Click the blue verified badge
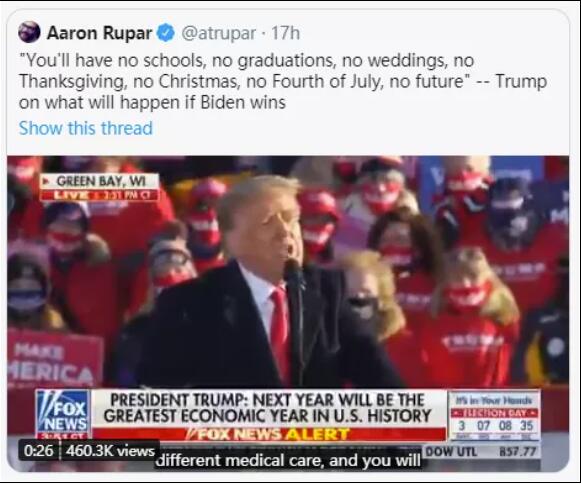The height and width of the screenshot is (484, 581). pyautogui.click(x=166, y=33)
